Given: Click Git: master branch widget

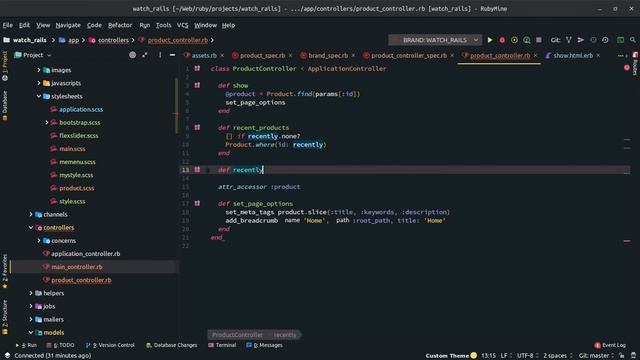Looking at the screenshot, I should click(x=596, y=356).
